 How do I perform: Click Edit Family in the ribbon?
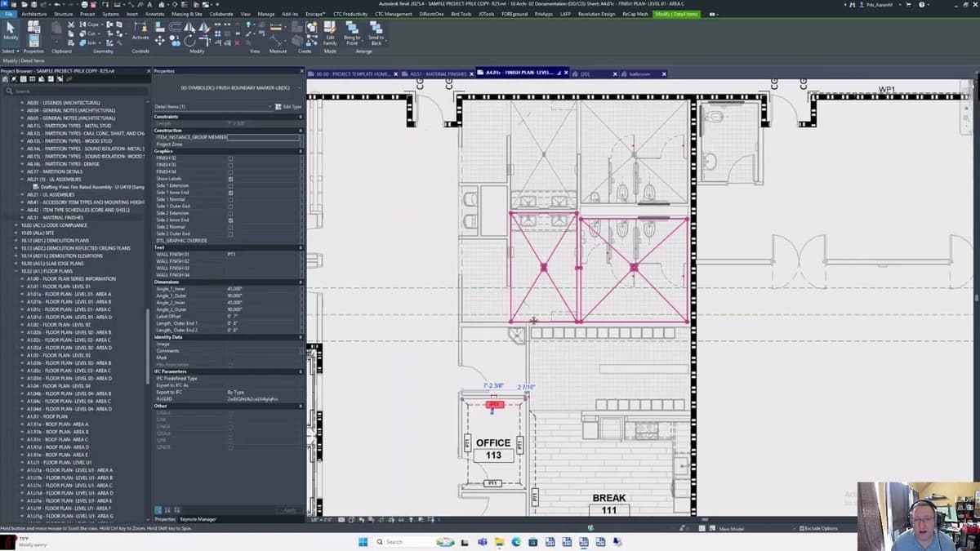tap(330, 32)
